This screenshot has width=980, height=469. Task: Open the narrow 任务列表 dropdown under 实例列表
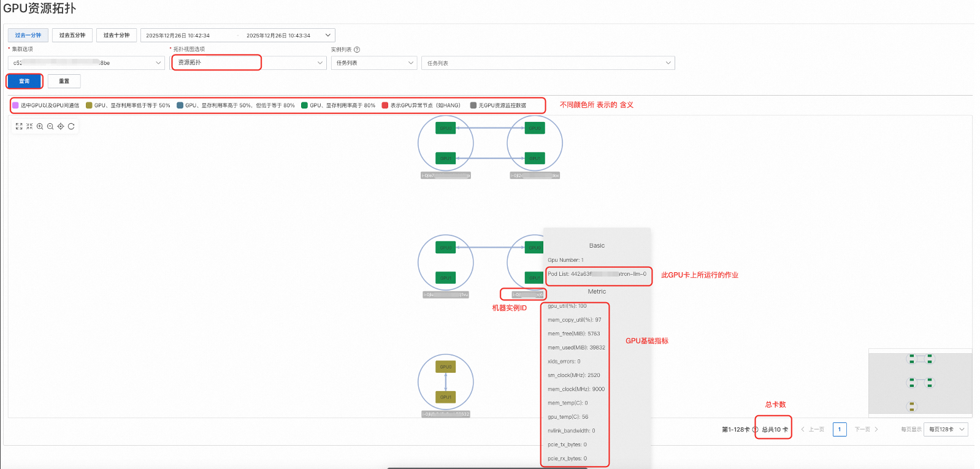(x=374, y=63)
